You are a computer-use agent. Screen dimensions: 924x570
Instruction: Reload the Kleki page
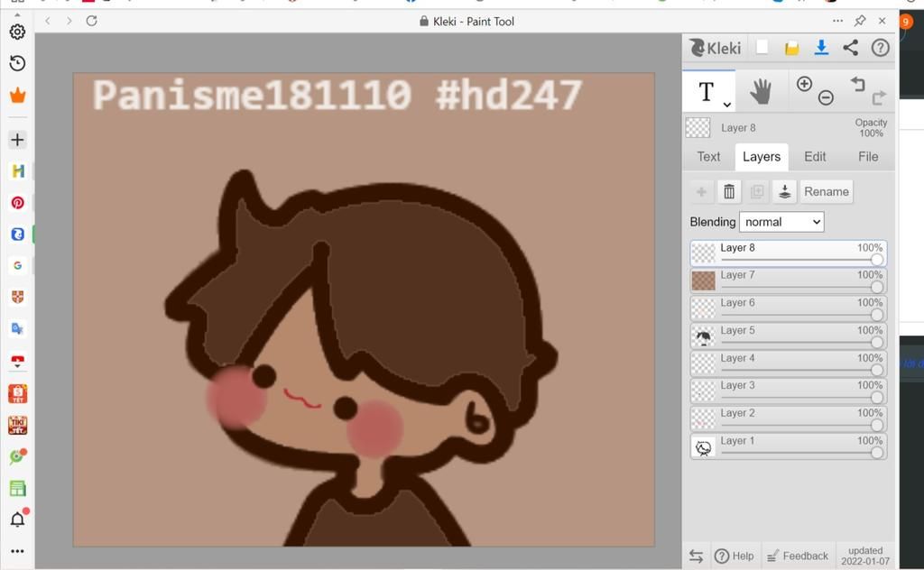point(91,22)
